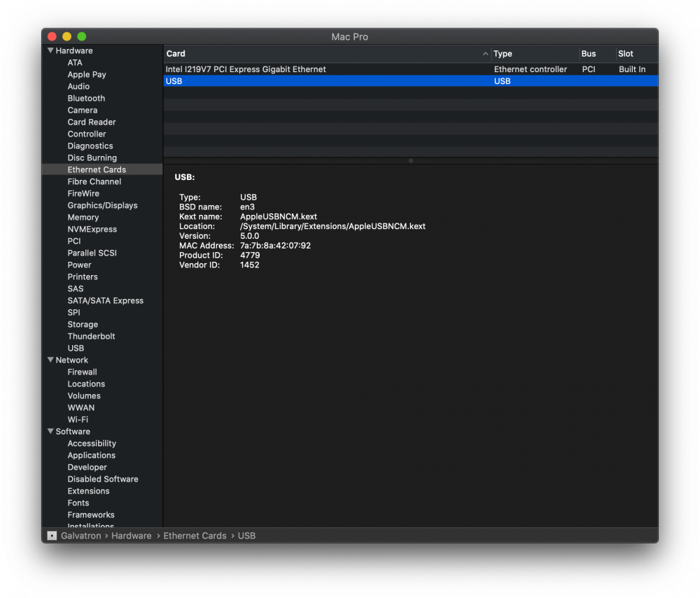This screenshot has width=700, height=598.
Task: Open Diagnostics in the sidebar
Action: (90, 146)
